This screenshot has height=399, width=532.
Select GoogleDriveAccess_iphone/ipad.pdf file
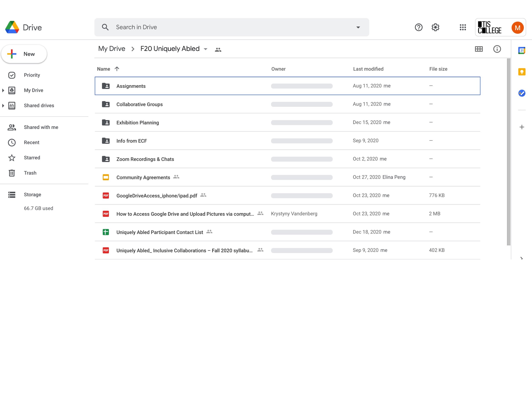[x=287, y=196]
